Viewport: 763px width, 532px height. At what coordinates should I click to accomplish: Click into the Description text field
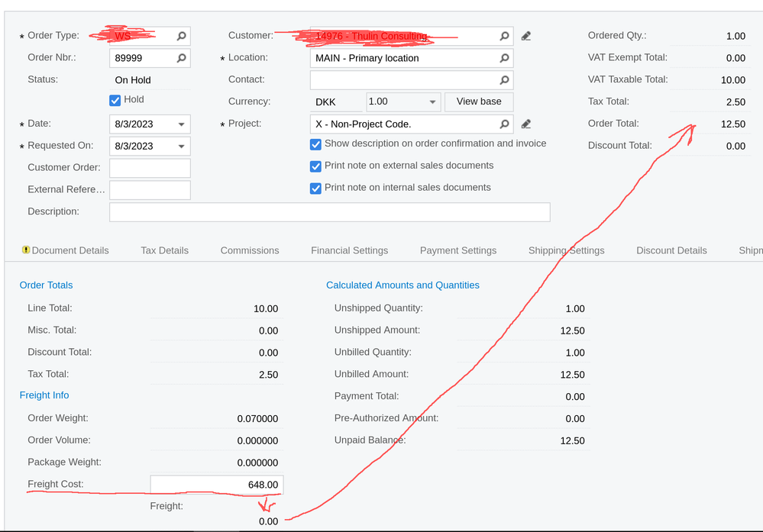(329, 212)
